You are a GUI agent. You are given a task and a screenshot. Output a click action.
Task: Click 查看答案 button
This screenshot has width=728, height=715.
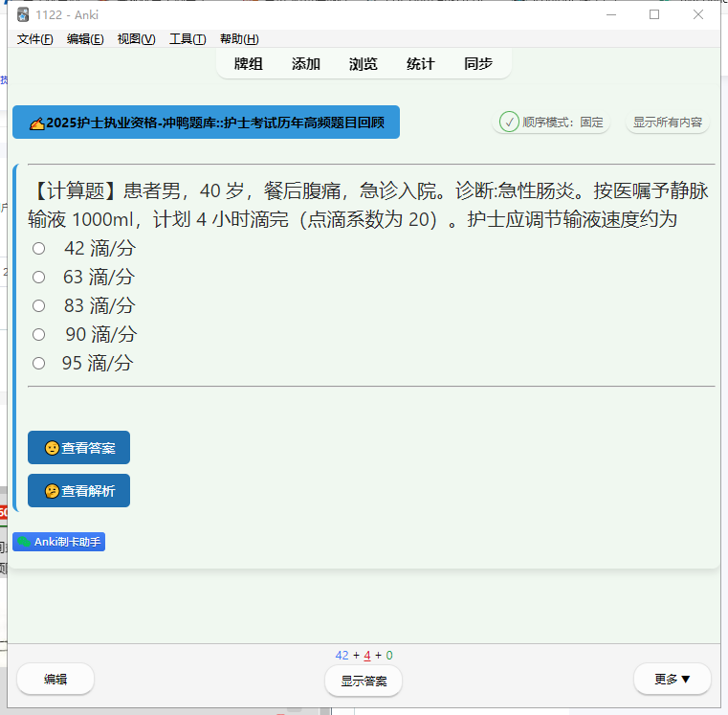point(79,448)
